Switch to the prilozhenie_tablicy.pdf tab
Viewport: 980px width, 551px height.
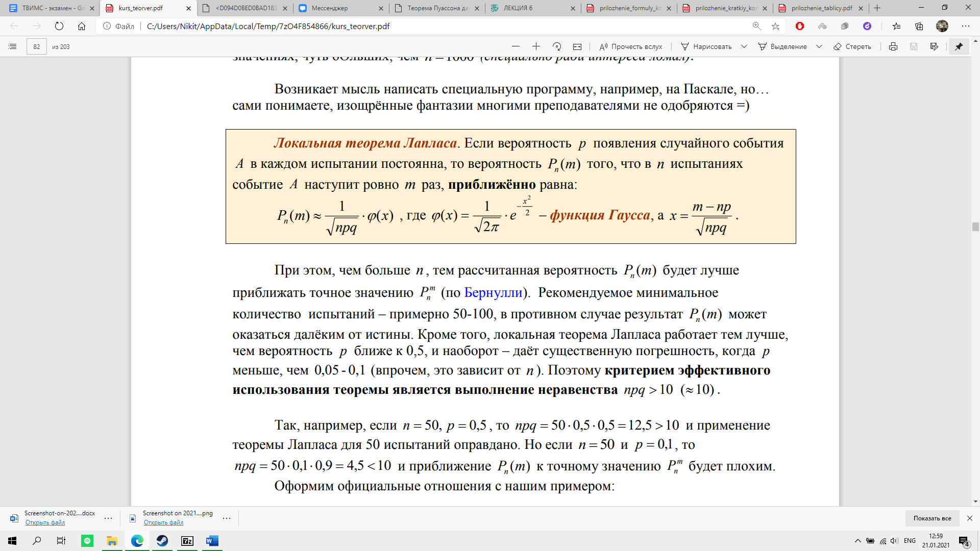pos(820,8)
